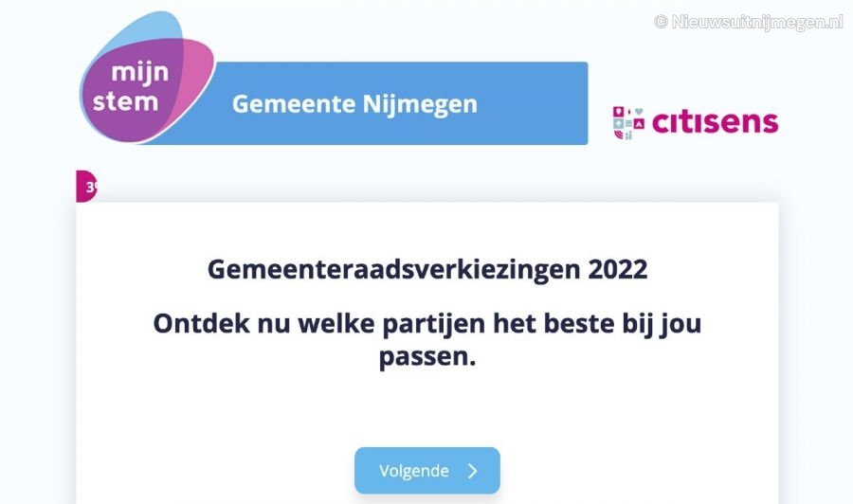Select the word 'mijn' in the logo
Viewport: 853px width, 504px height.
140,72
